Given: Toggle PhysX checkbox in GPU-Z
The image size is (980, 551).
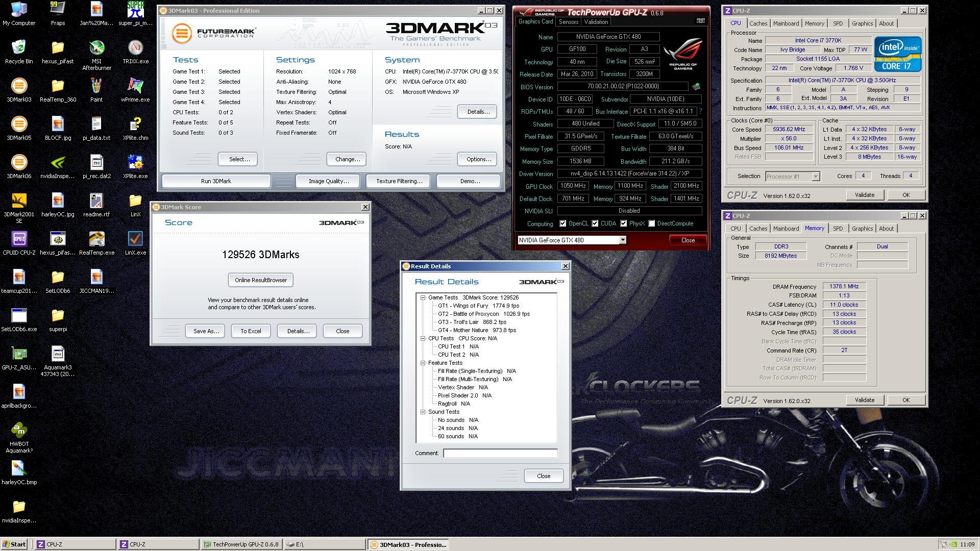Looking at the screenshot, I should [x=623, y=223].
